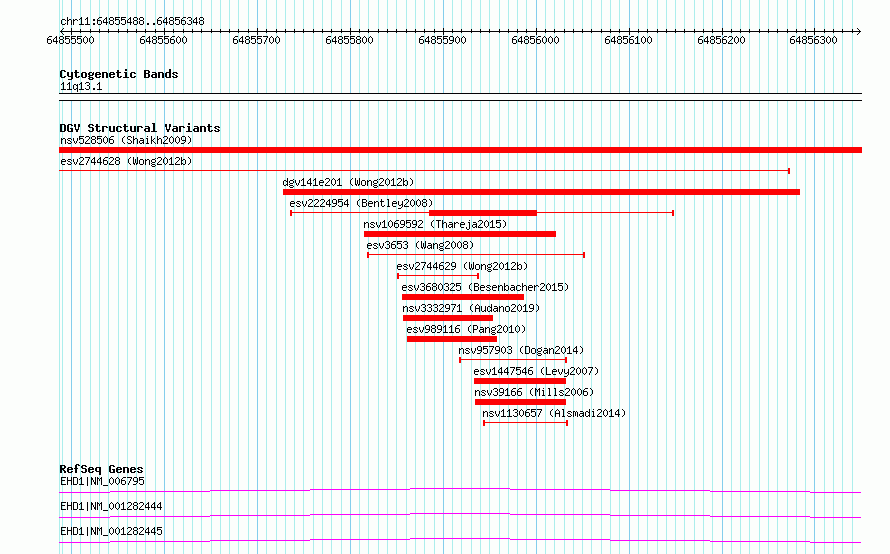Image resolution: width=890 pixels, height=554 pixels.
Task: Open esv989116 (Pang2010) label
Action: (466, 329)
